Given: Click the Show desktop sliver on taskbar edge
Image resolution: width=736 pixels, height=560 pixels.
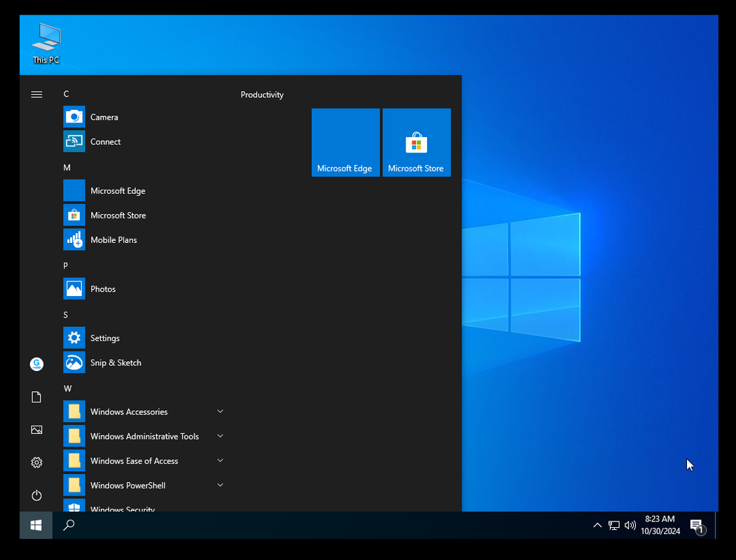Looking at the screenshot, I should coord(716,525).
